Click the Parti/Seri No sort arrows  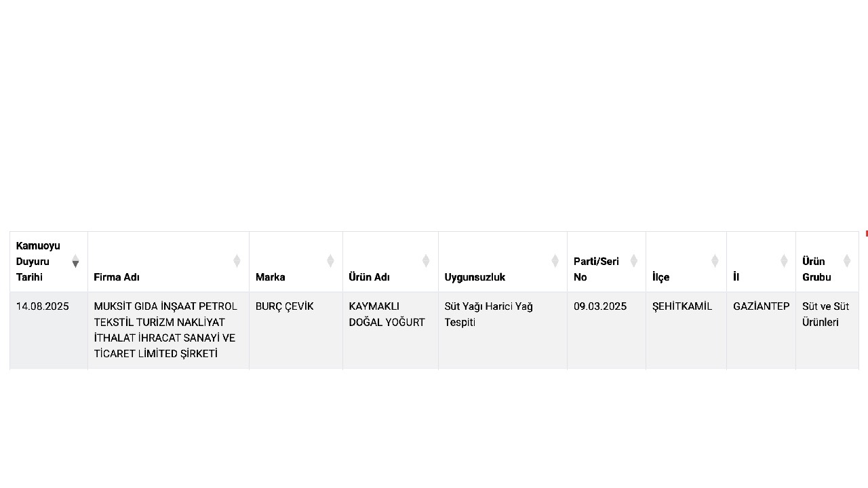[x=633, y=261]
